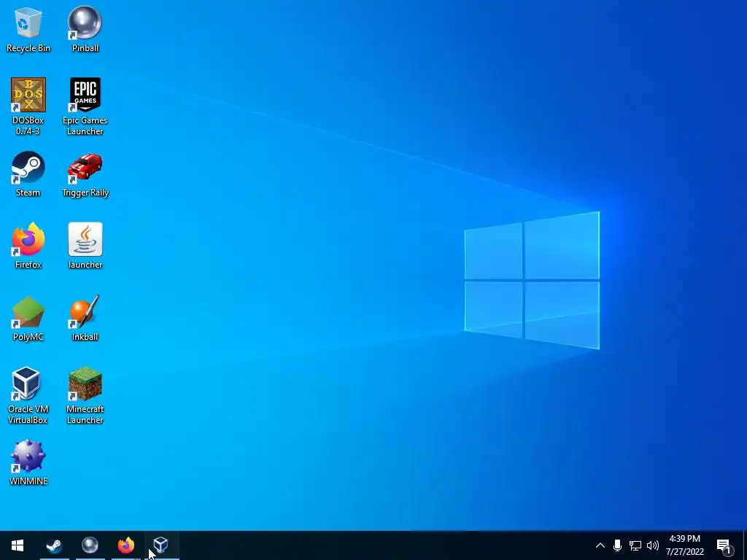Select the Epic Games Launcher shortcut

point(85,106)
